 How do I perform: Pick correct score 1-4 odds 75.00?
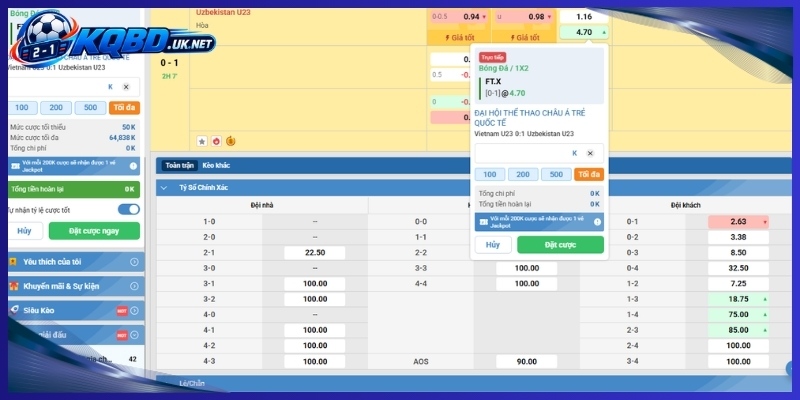[738, 314]
